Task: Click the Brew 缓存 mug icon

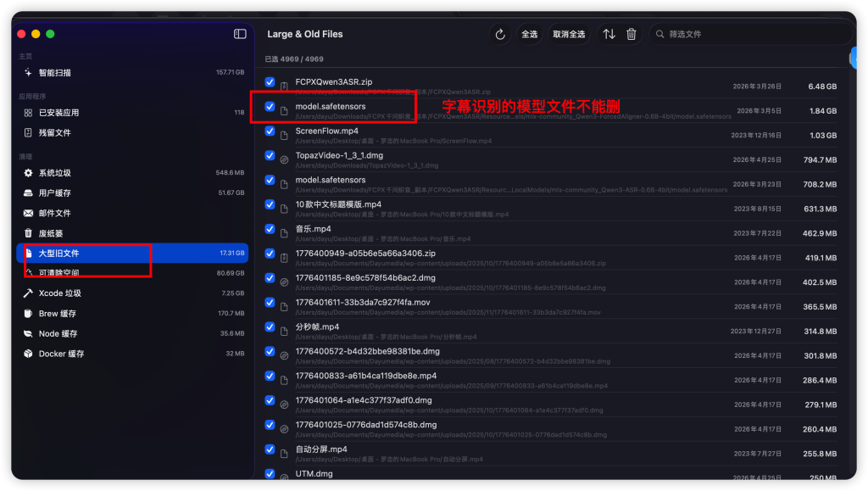Action: tap(28, 314)
